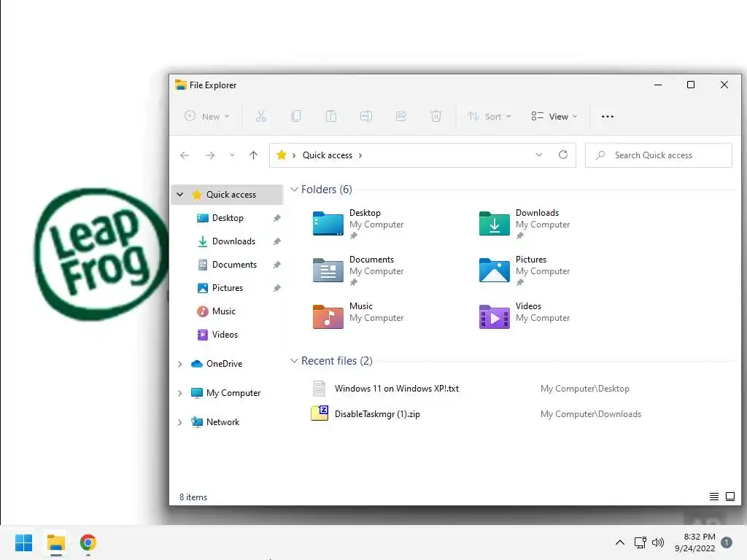Click the Share icon in toolbar

click(x=401, y=116)
